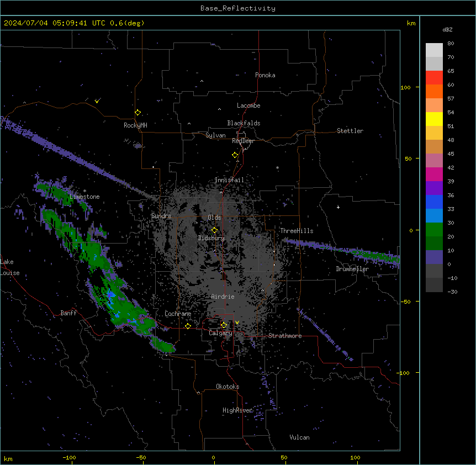Screen dimensions: 476x465
Task: Click the Lake Louise label
Action: point(9,267)
